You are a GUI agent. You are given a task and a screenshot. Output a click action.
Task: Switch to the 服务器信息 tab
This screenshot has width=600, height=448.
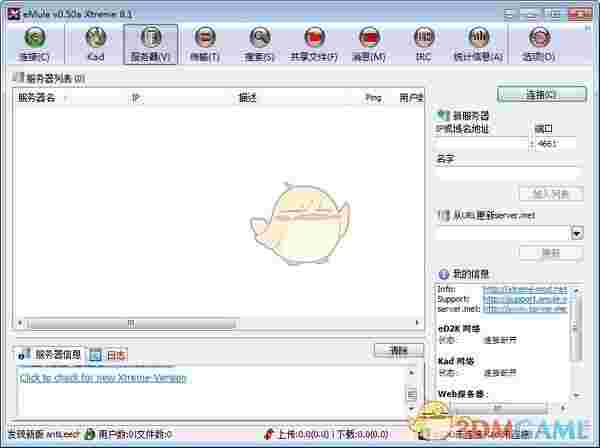coord(50,355)
